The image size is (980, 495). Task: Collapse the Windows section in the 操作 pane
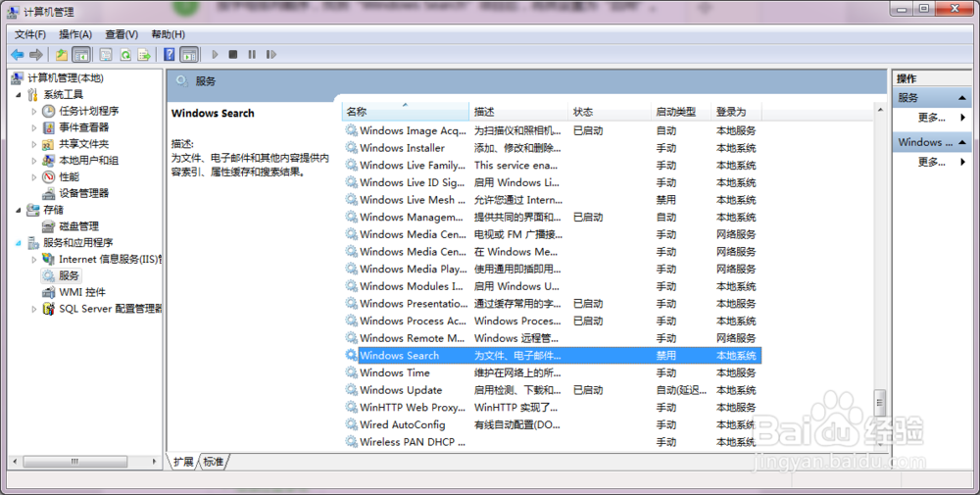[x=962, y=142]
